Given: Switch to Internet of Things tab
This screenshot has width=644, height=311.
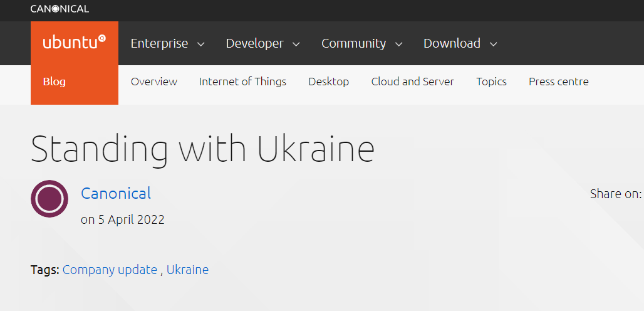Looking at the screenshot, I should click(242, 82).
